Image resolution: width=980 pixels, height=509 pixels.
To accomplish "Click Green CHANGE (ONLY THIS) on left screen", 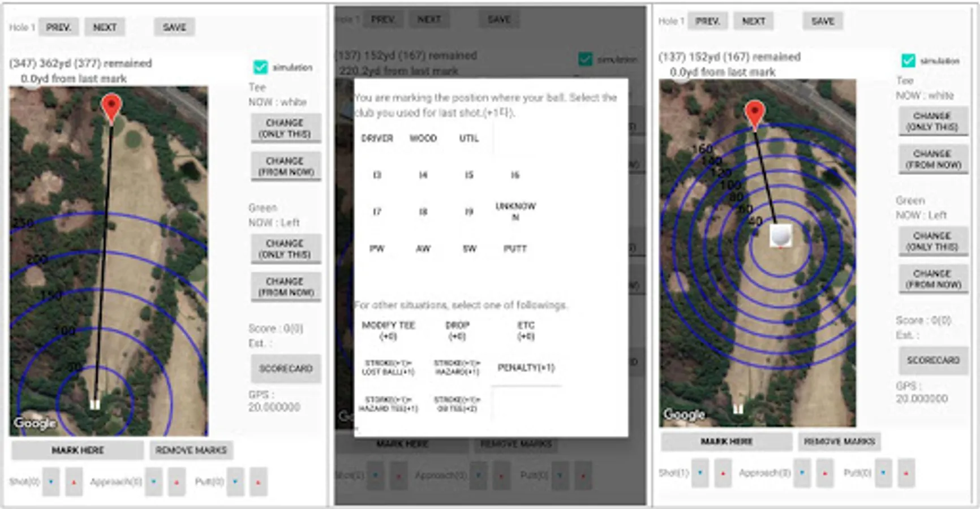I will (285, 249).
